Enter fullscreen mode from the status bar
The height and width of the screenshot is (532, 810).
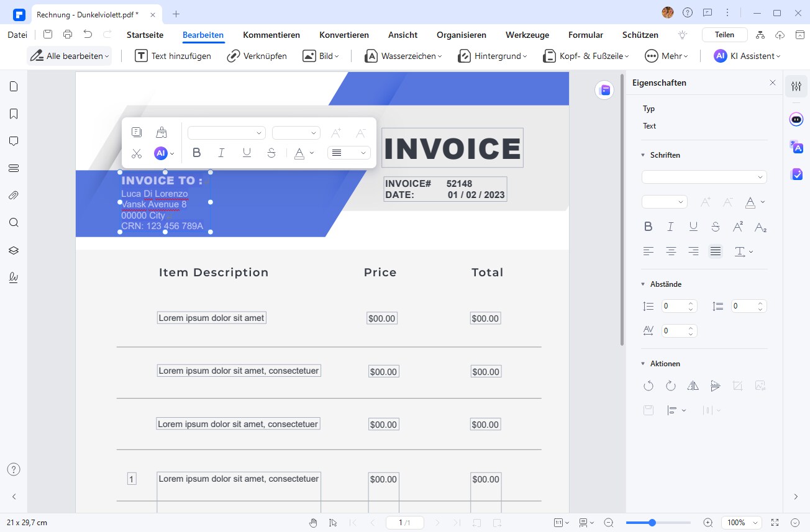(775, 523)
